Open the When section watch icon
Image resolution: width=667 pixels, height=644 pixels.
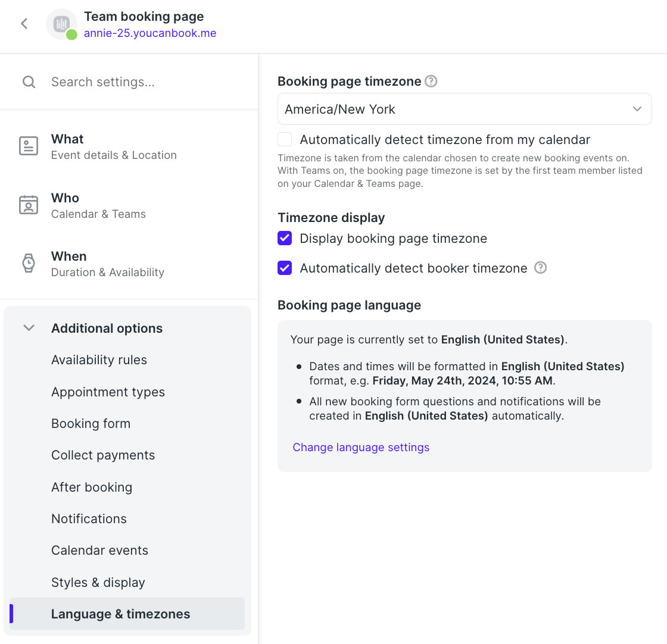pos(29,263)
